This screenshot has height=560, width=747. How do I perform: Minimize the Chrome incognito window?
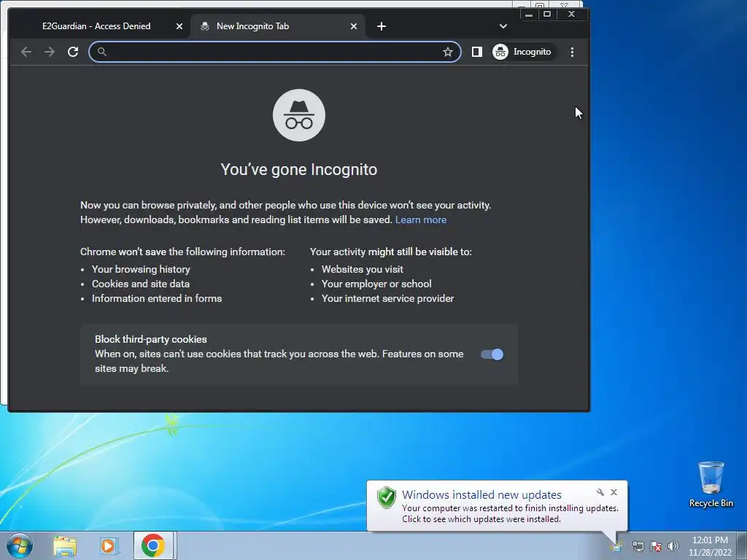tap(528, 15)
